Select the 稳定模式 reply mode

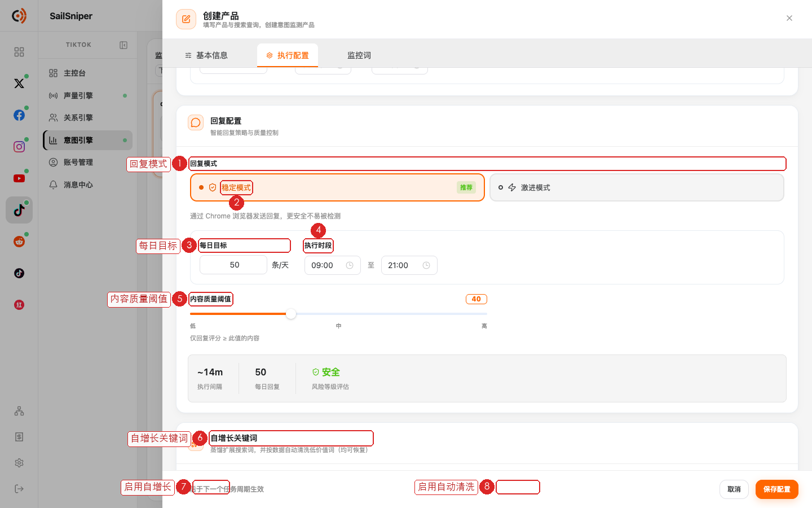[x=337, y=187]
